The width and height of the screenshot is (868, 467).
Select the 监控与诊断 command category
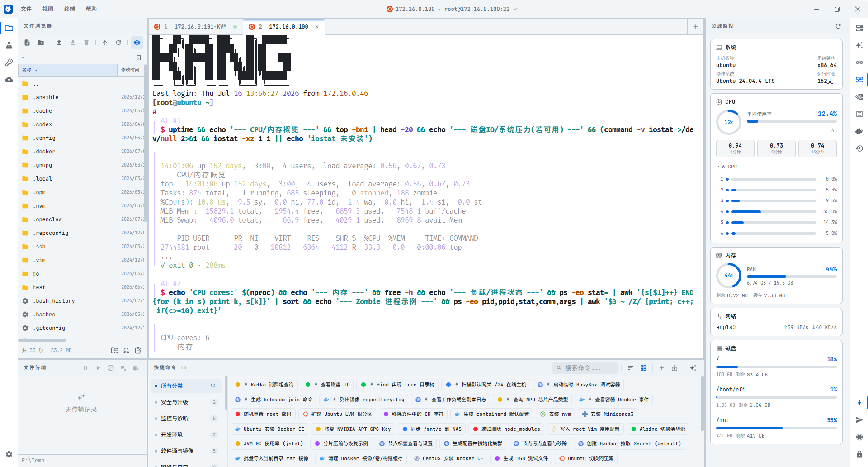click(x=186, y=419)
